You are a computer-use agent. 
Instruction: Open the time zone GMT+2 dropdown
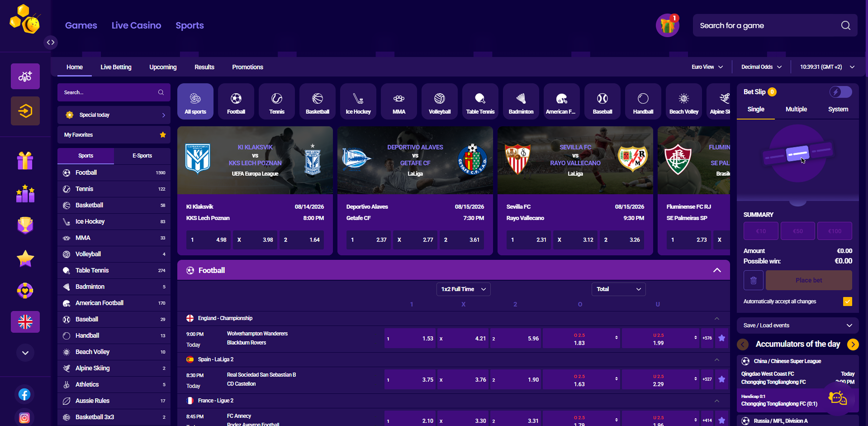[x=827, y=67]
